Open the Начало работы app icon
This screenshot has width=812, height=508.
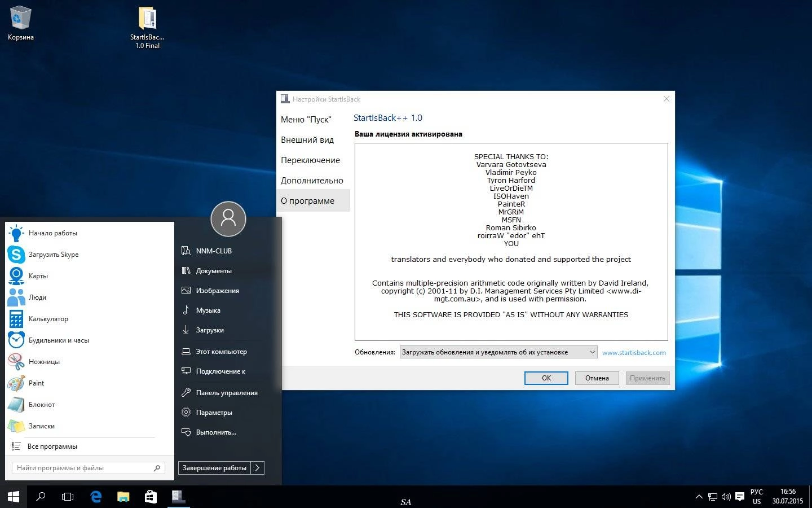coord(16,233)
